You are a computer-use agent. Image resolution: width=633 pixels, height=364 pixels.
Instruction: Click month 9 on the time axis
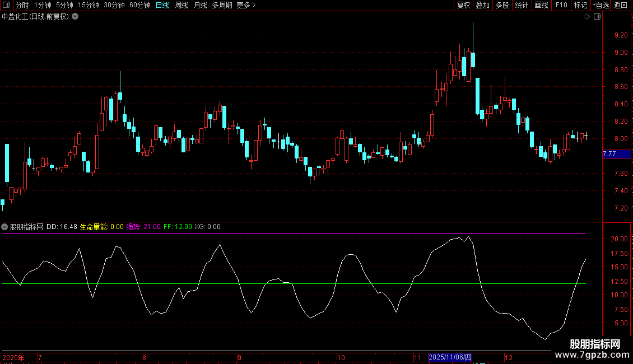(x=239, y=357)
